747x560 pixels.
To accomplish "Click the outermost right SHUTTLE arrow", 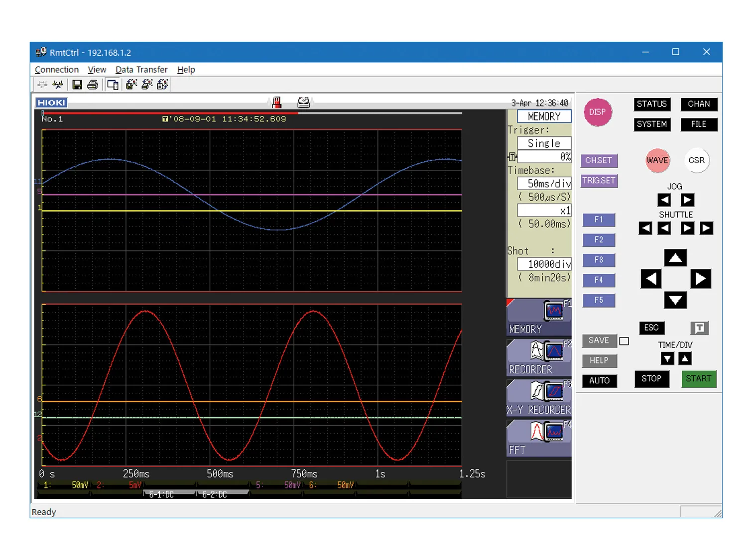I will click(706, 228).
